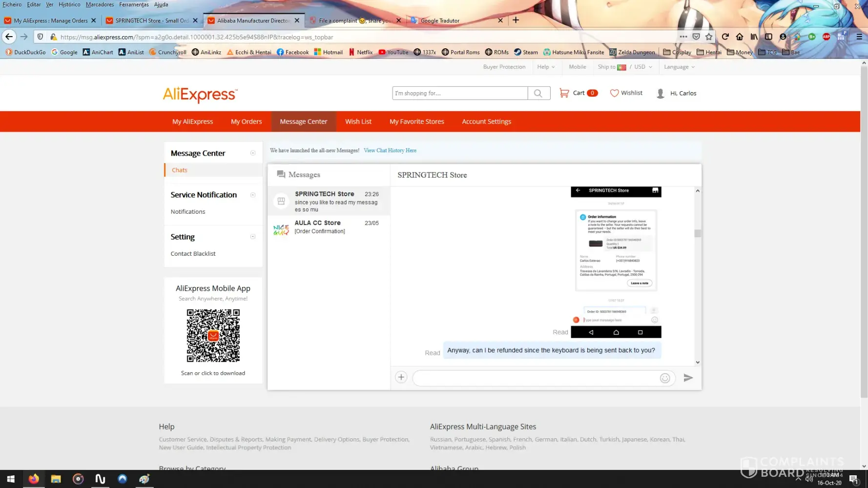Click the SPRINGTECH Store chat avatar
The width and height of the screenshot is (868, 488).
(x=281, y=201)
